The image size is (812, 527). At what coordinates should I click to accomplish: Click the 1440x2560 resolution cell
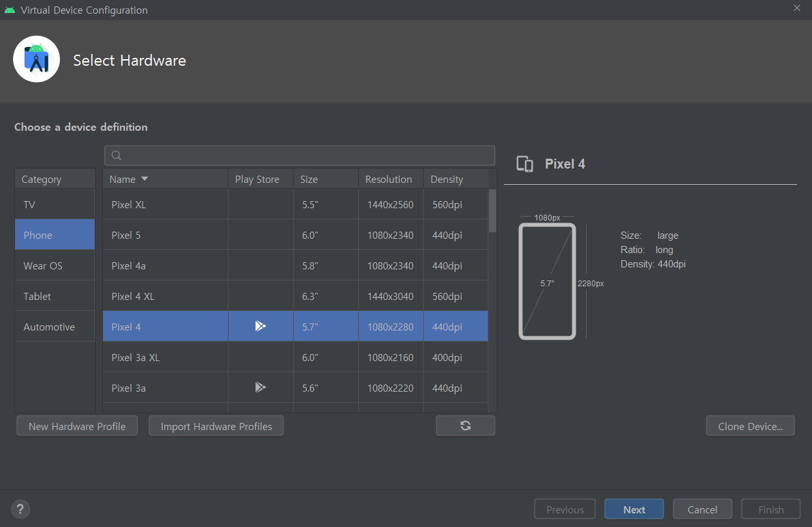coord(391,204)
